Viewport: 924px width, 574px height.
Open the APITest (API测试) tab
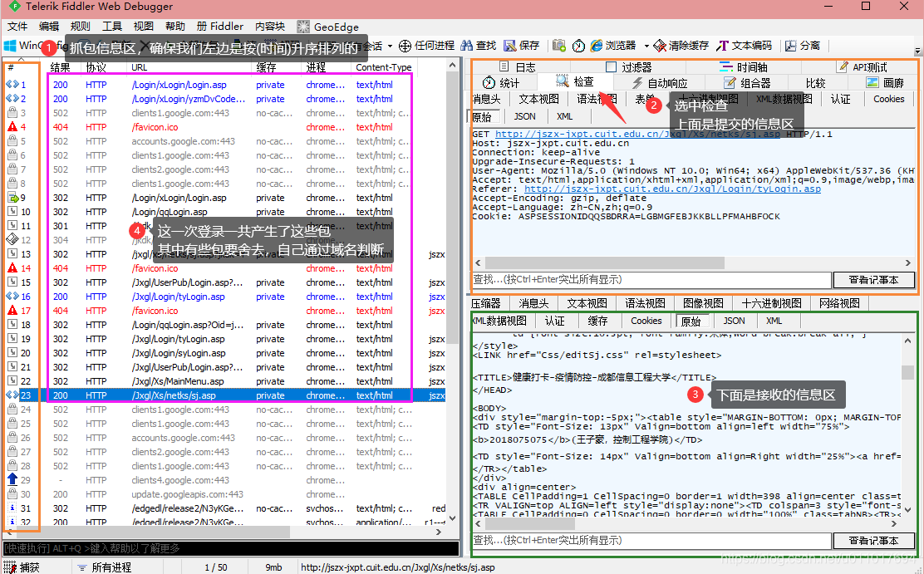(862, 67)
